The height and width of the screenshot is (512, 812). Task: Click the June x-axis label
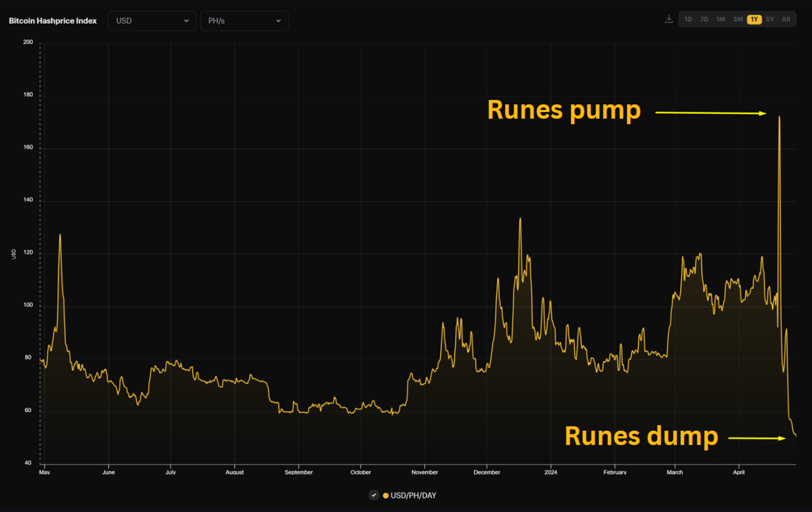pyautogui.click(x=108, y=472)
